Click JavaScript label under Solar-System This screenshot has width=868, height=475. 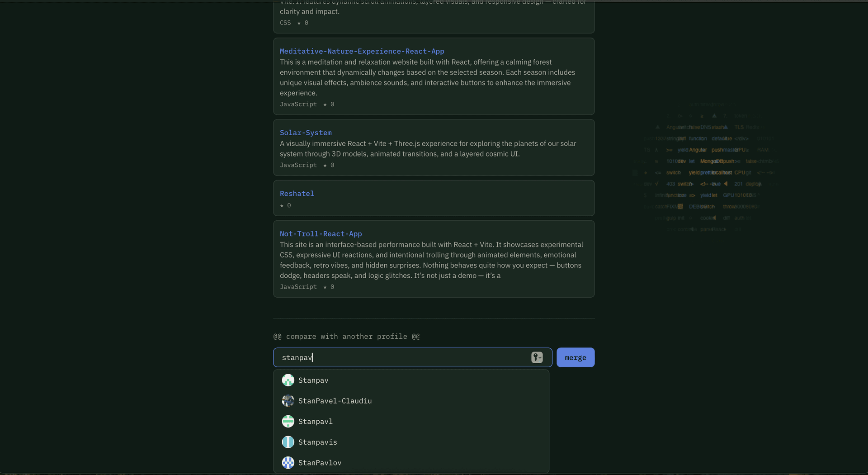(298, 165)
